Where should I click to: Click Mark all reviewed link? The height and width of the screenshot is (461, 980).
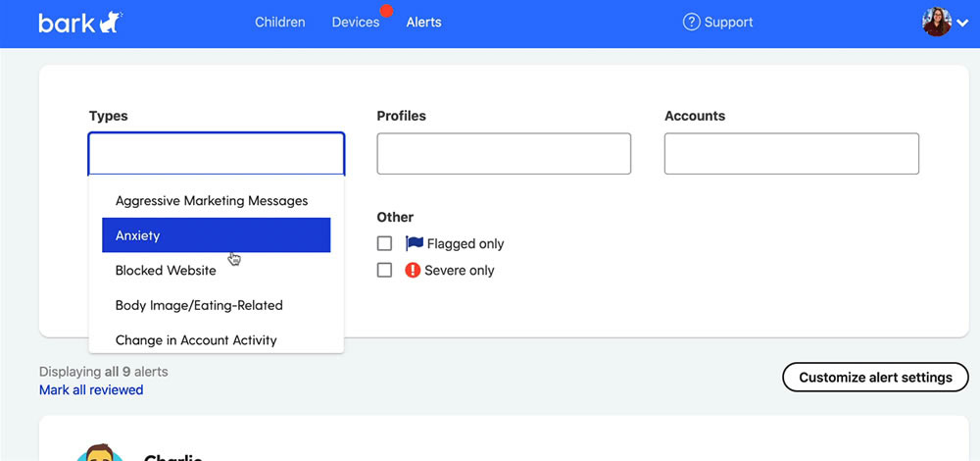[91, 390]
